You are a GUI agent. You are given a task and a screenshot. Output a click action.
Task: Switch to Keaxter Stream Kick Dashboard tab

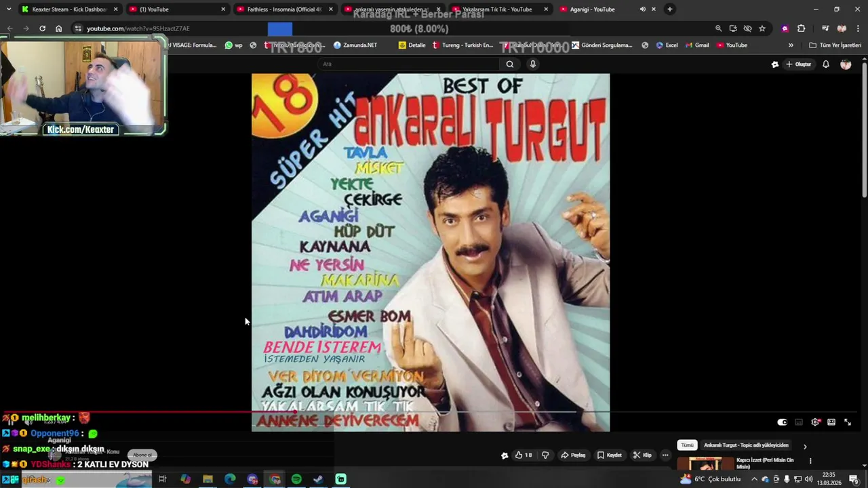[x=69, y=9]
